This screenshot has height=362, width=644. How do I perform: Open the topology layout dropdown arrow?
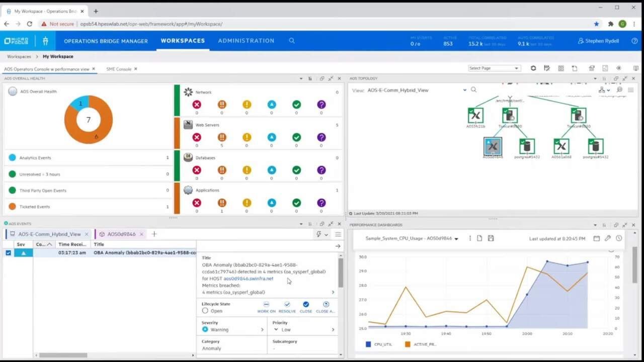608,90
